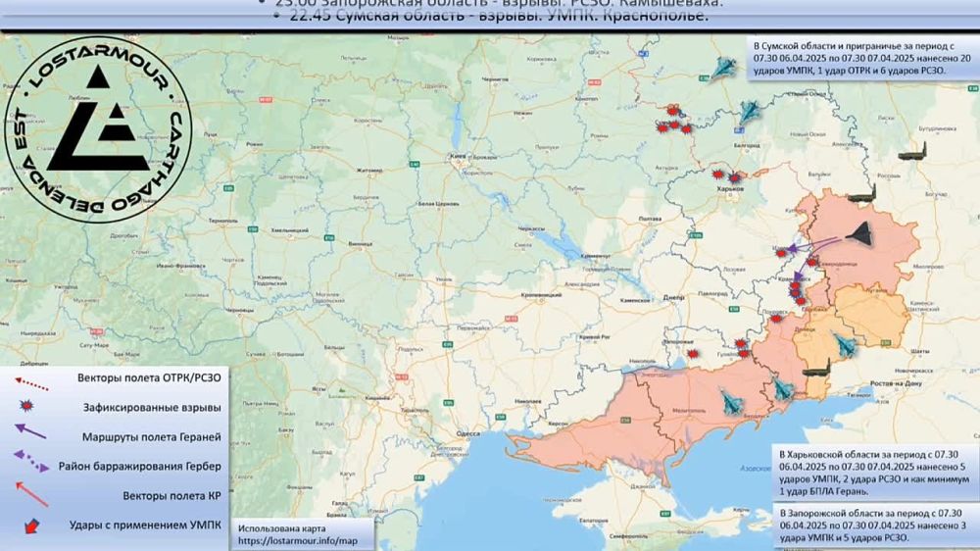The image size is (980, 551).
Task: Click the left explosion marker above Харьков
Action: [718, 175]
